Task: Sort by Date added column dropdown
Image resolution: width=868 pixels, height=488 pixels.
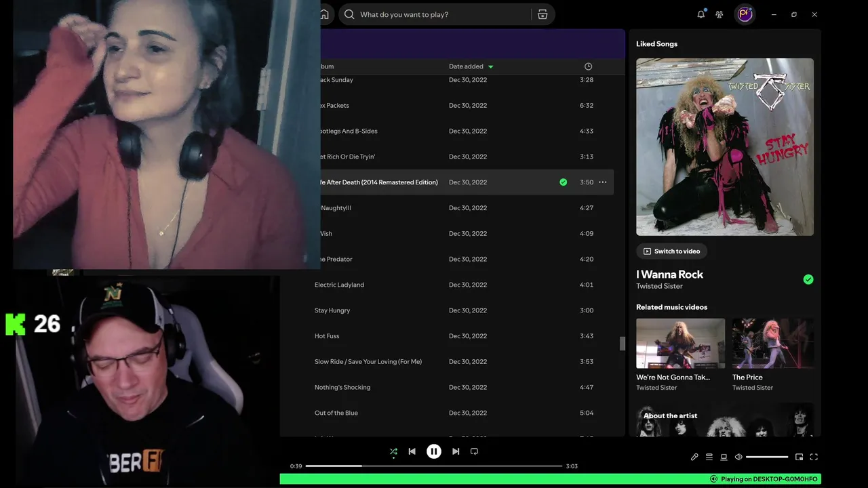Action: [471, 66]
